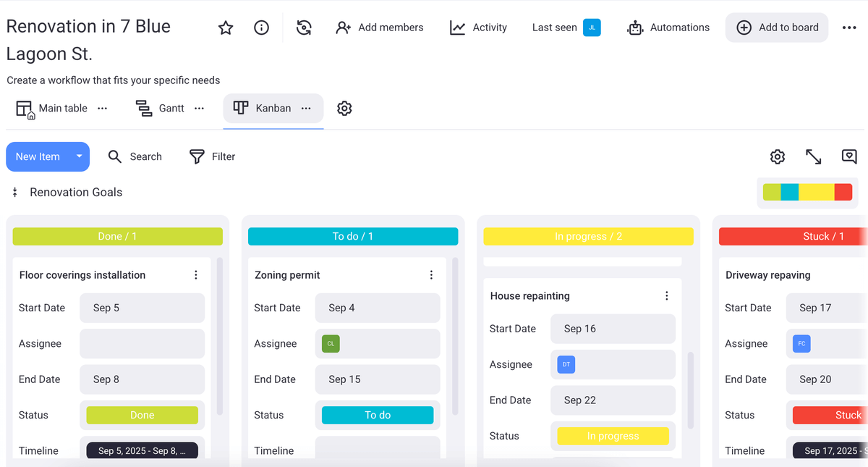
Task: Open Automations
Action: pos(668,28)
